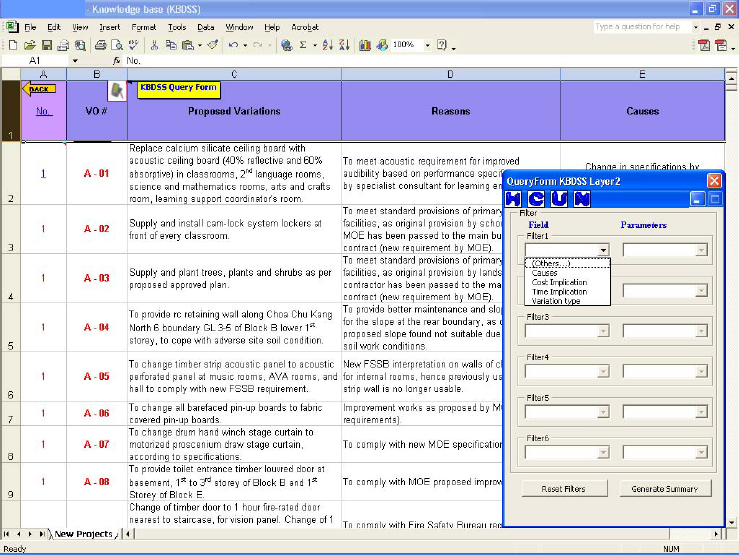Click the New workbook toolbar icon
739x555 pixels.
click(x=13, y=45)
